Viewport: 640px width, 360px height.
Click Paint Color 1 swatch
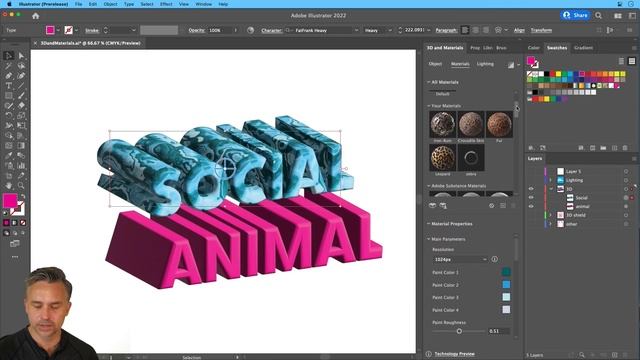pyautogui.click(x=506, y=272)
